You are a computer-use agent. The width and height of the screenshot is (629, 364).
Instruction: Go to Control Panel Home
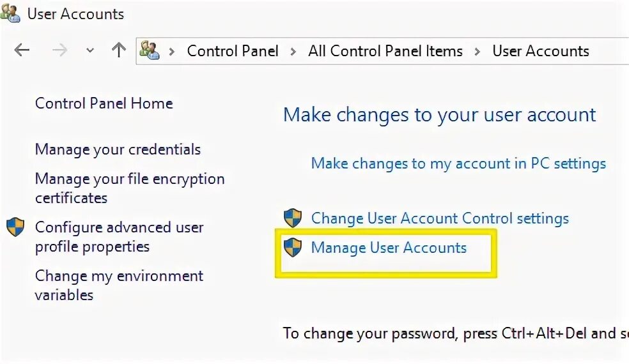[104, 103]
